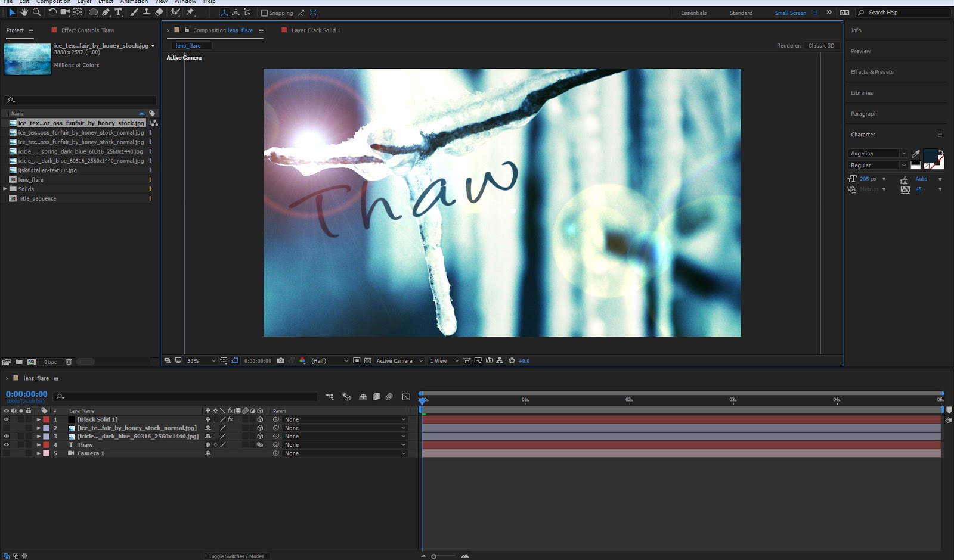Select the Eraser tool
Screen dimensions: 954x560
pyautogui.click(x=159, y=12)
